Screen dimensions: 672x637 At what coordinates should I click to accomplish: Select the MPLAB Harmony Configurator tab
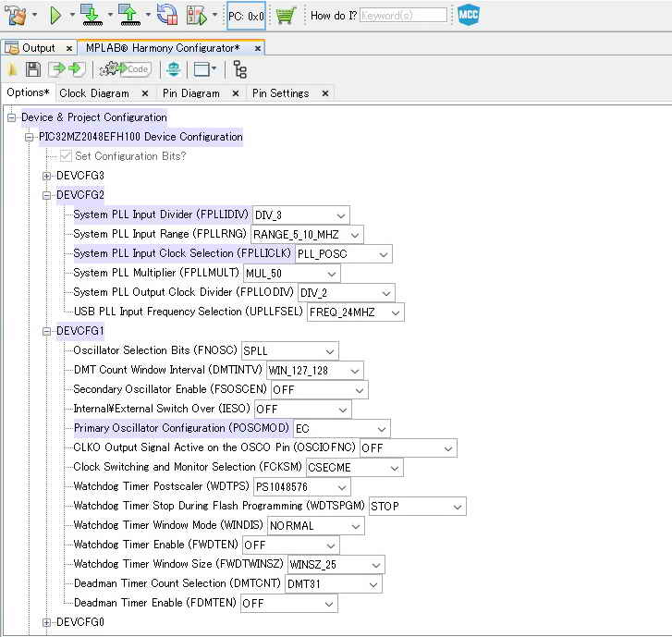pyautogui.click(x=163, y=48)
